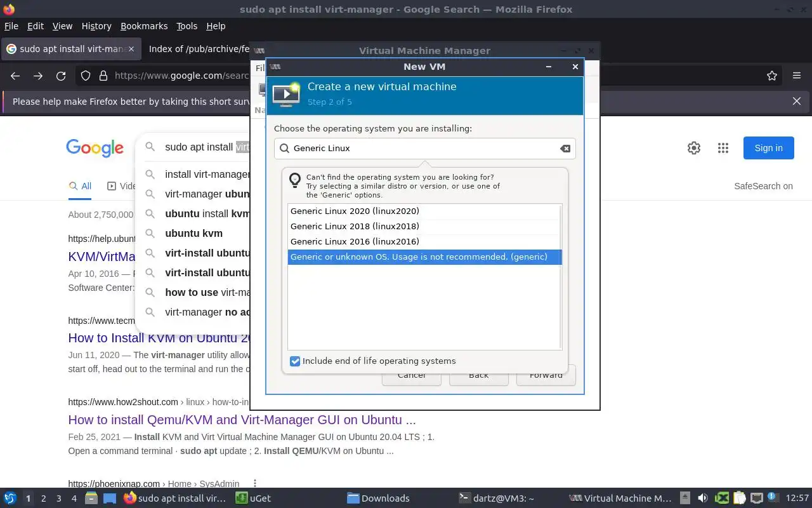Open How to Install KVM on Ubuntu link
Screen dimensions: 812x508
(x=160, y=338)
